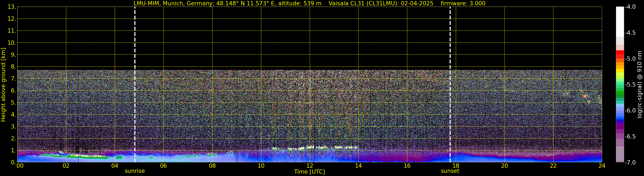Viewport: 644px width, 176px height.
Task: Click the -7.0 tick label on the colorbar
Action: (630, 163)
